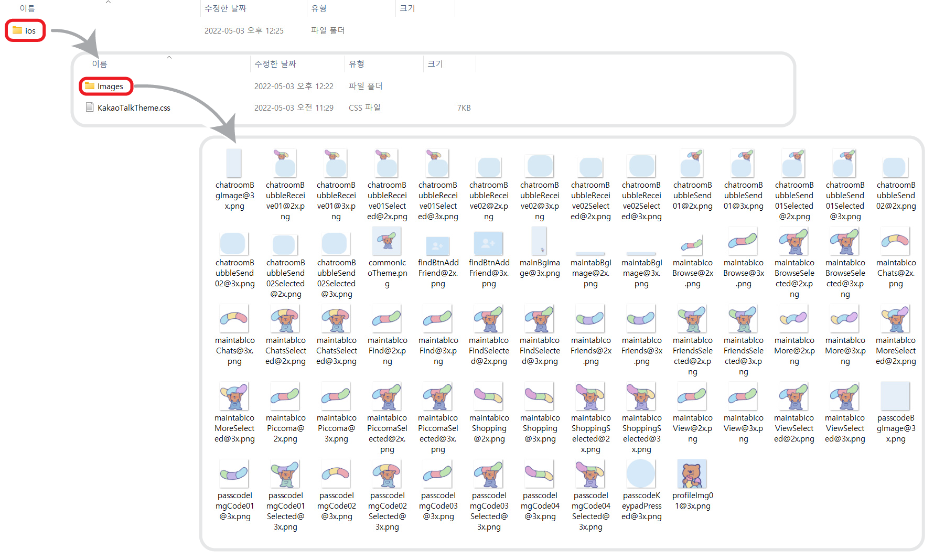Select chatroomBubbleReceive01@3x.png file
Viewport: 934px width, 560px height.
pos(336,185)
